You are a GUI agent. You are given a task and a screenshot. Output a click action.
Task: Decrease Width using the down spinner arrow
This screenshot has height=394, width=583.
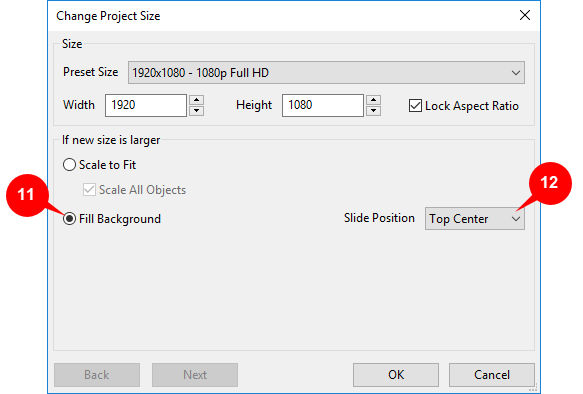(x=196, y=111)
